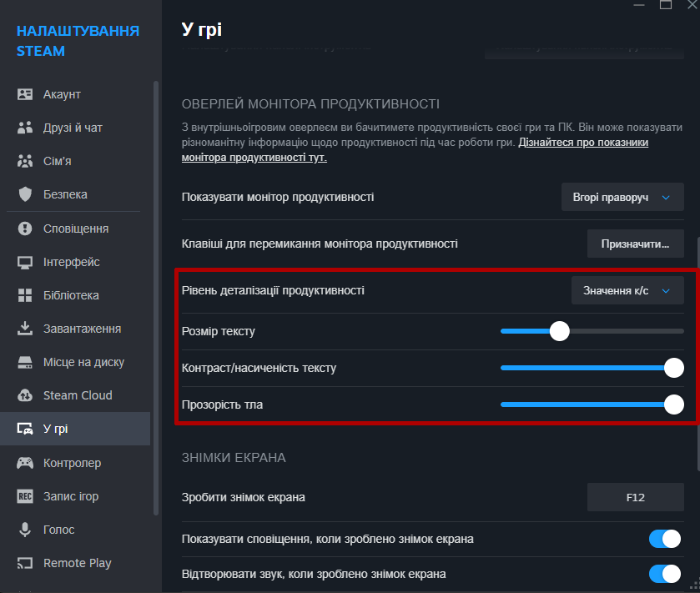Toggle notification when screenshot is taken
Image resolution: width=700 pixels, height=593 pixels.
(665, 539)
